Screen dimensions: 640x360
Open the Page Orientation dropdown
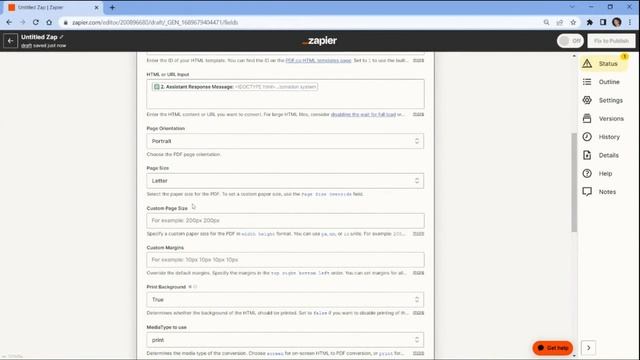[x=285, y=141]
